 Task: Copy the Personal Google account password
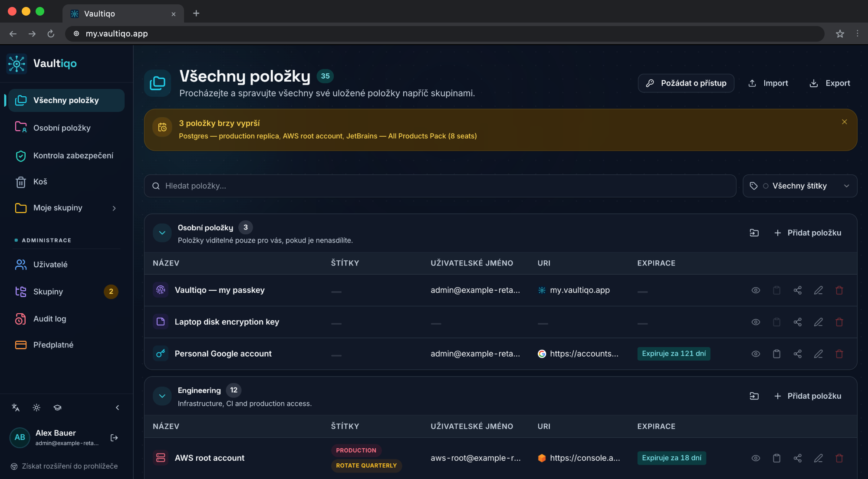click(776, 354)
